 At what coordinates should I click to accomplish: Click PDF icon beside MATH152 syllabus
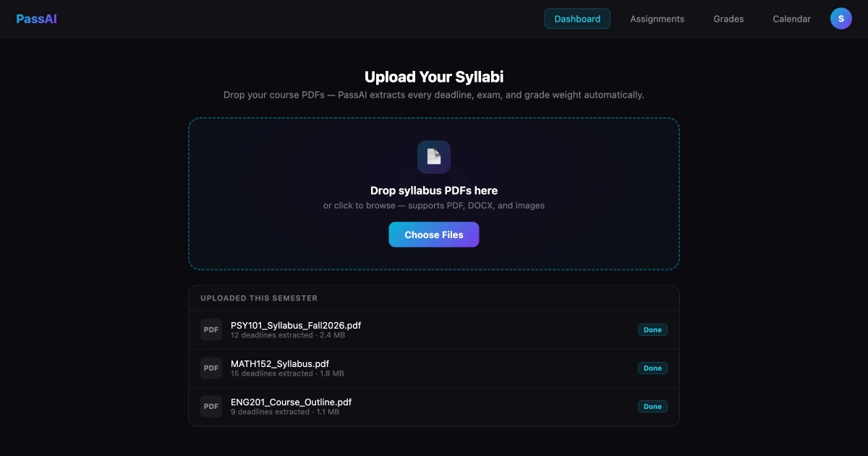tap(211, 368)
